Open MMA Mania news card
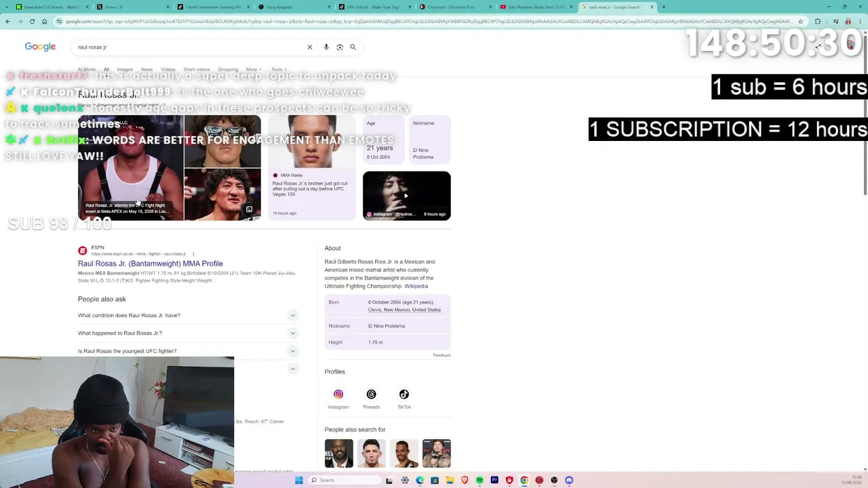This screenshot has width=868, height=488. tap(312, 168)
